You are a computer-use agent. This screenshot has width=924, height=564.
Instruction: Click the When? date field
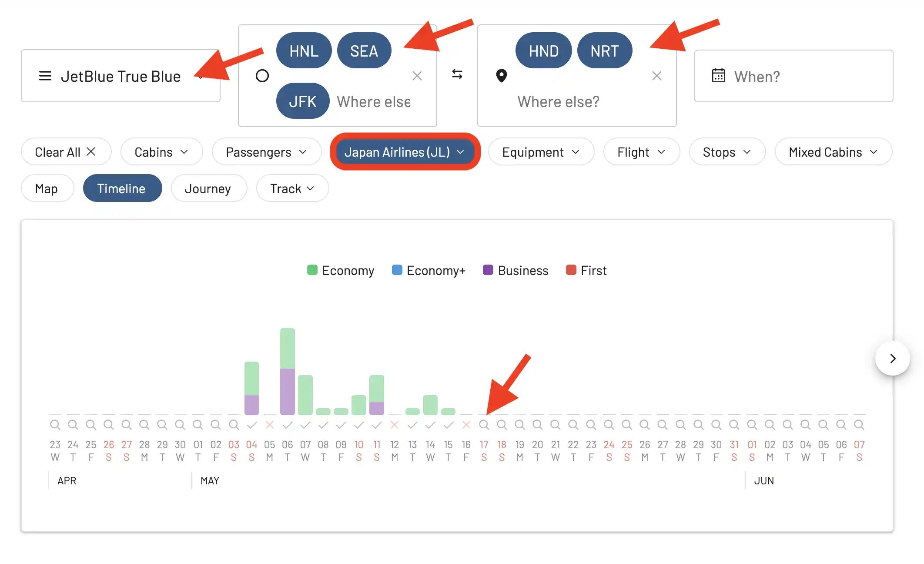(793, 76)
